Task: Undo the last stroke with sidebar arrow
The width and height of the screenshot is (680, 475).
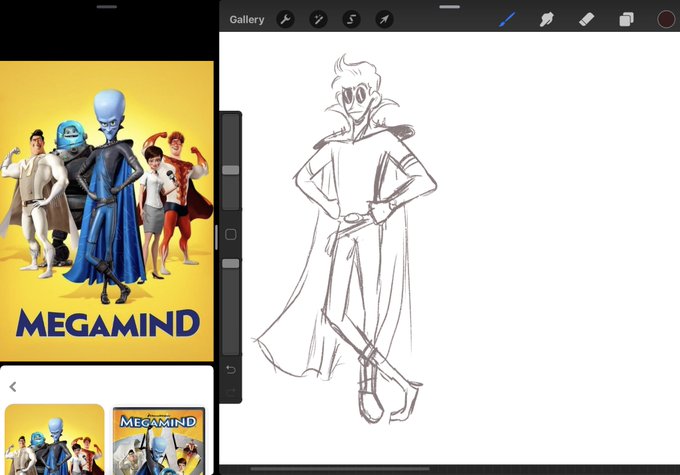Action: (231, 370)
